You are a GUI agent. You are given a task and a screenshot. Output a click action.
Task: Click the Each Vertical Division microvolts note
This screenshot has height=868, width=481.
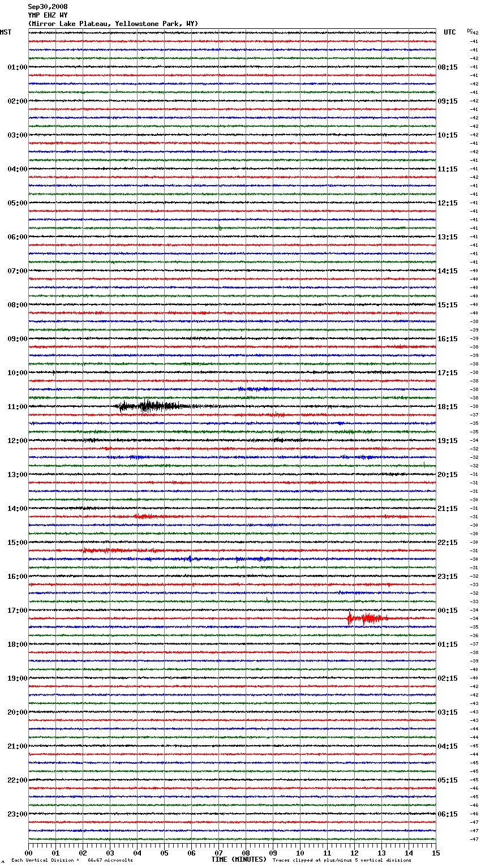tap(72, 860)
